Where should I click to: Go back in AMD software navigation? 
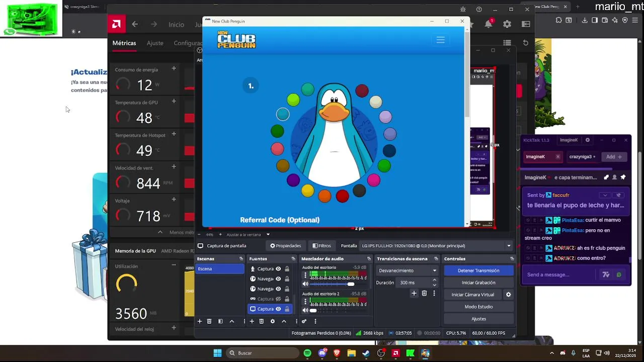135,24
